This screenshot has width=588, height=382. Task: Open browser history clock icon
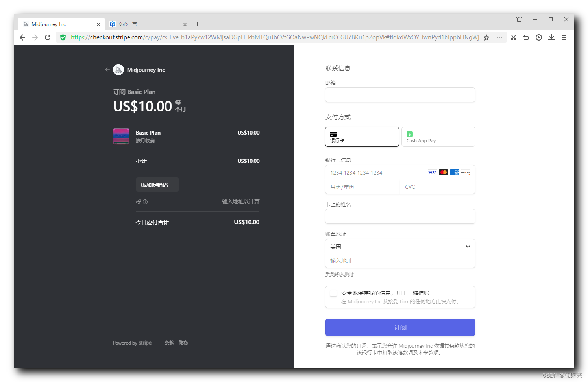(x=539, y=37)
